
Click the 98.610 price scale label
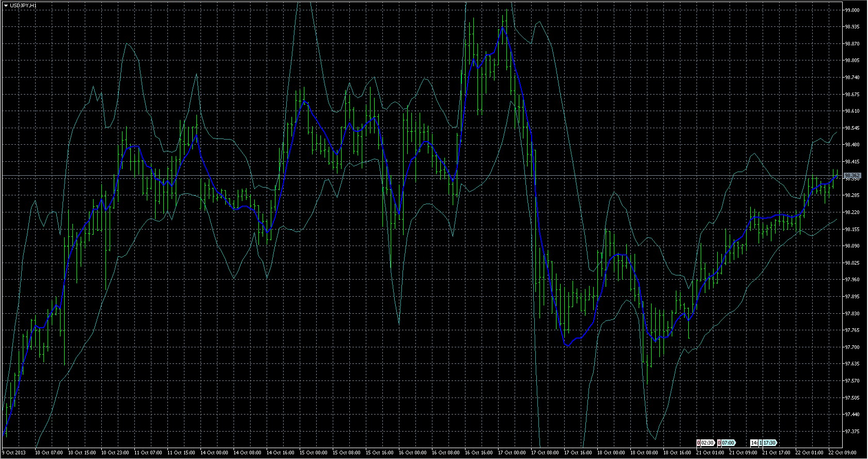pos(852,111)
